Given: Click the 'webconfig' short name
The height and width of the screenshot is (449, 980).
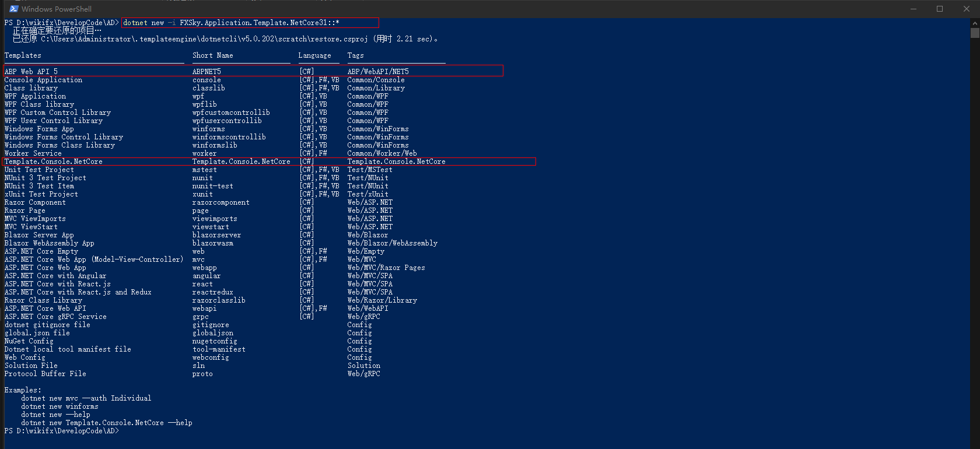Looking at the screenshot, I should [x=211, y=357].
